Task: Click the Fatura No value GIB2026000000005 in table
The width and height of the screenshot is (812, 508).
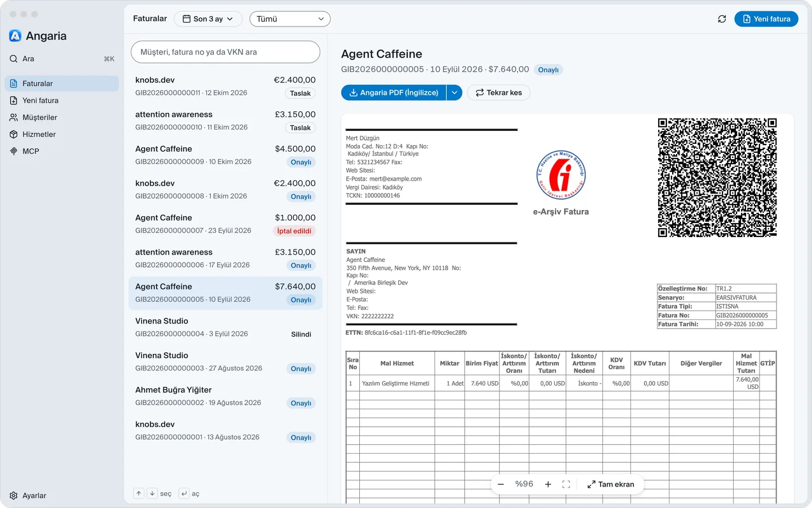Action: pos(742,316)
